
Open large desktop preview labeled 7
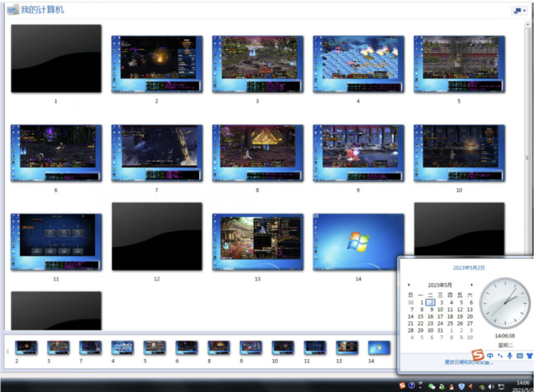[157, 153]
